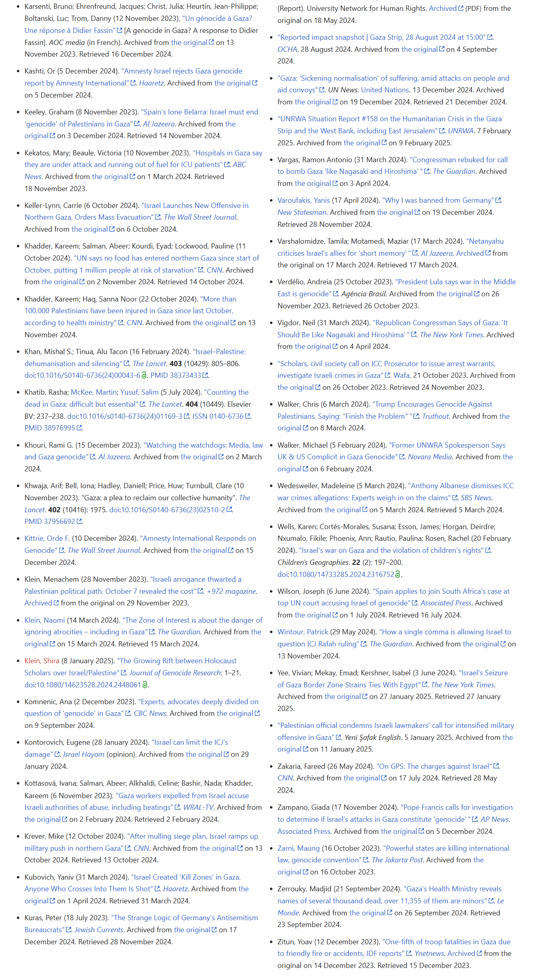Screen dimensions: 534x980
Task: Open the Haaretz link in Kashti citation
Action: (x=151, y=83)
